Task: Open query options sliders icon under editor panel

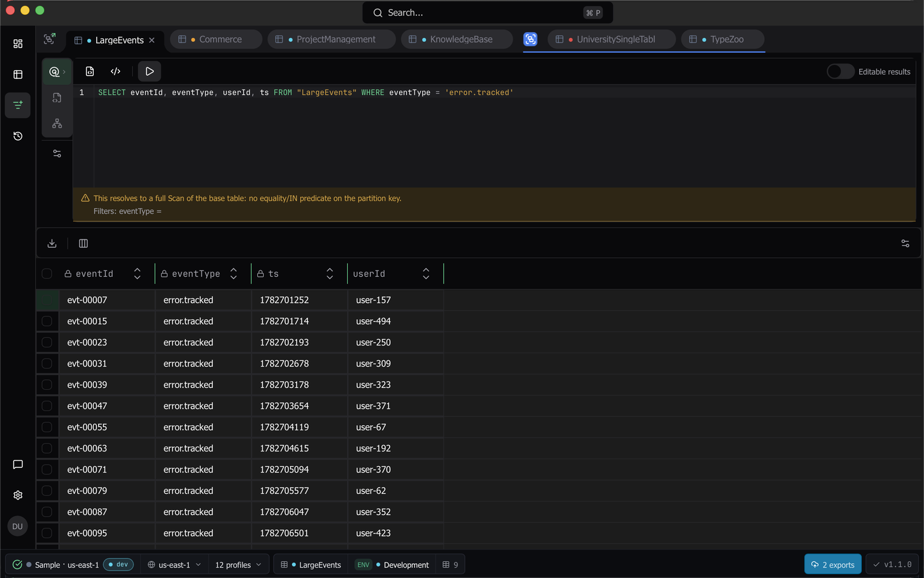Action: [x=57, y=153]
